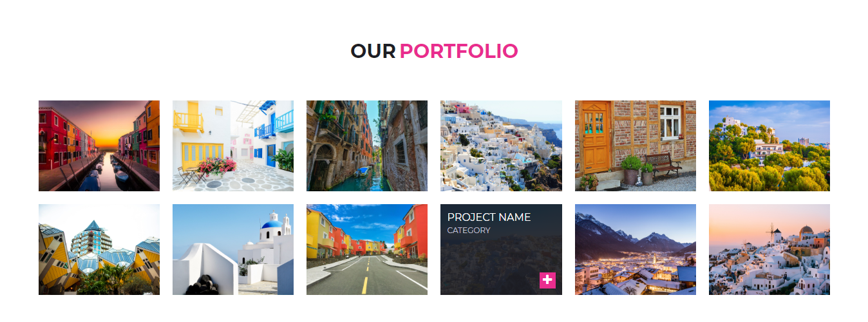Open the snowy mountain town at night photo
This screenshot has width=868, height=322.
(x=636, y=250)
